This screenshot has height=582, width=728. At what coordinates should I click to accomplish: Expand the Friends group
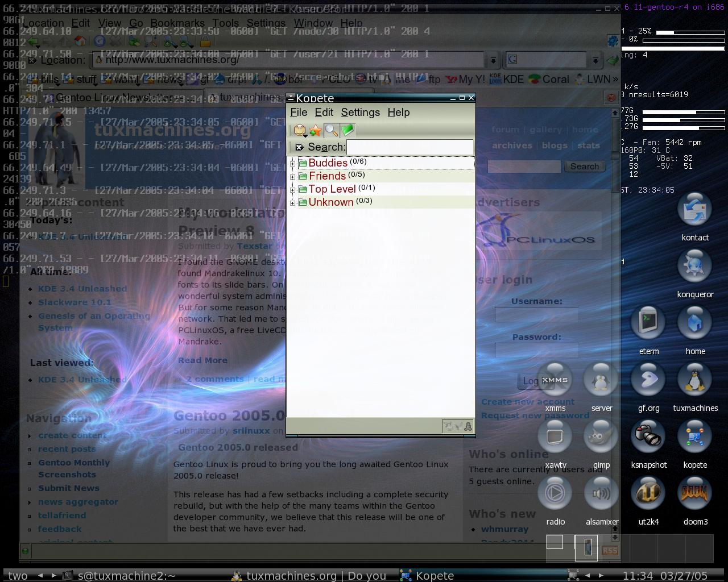[293, 177]
